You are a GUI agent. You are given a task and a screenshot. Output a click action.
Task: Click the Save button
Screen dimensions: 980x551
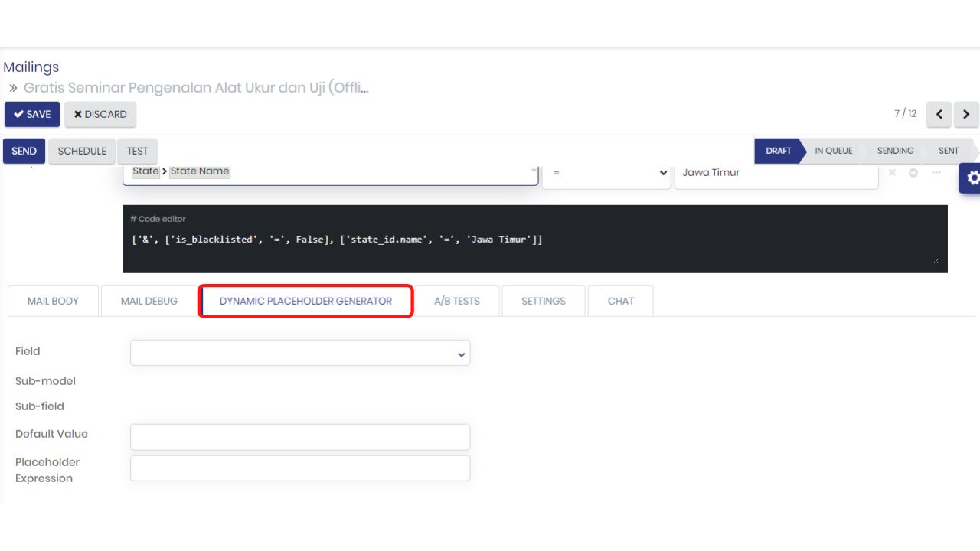pos(32,114)
